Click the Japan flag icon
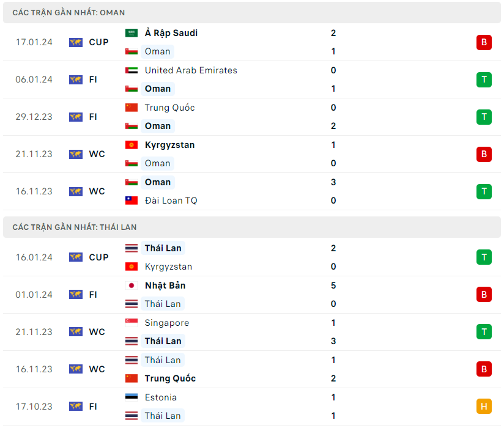Screen dimensions: 504x431 132,285
